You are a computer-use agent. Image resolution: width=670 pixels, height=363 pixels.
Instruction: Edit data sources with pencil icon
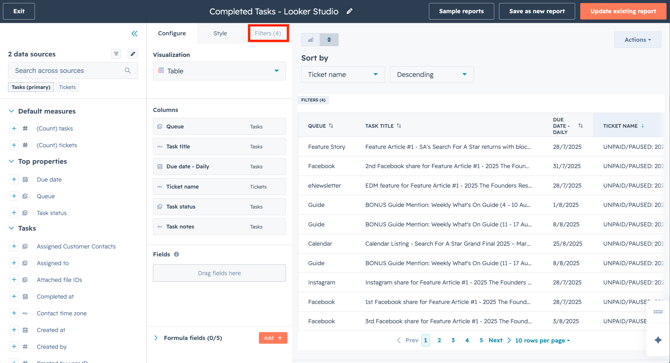133,54
